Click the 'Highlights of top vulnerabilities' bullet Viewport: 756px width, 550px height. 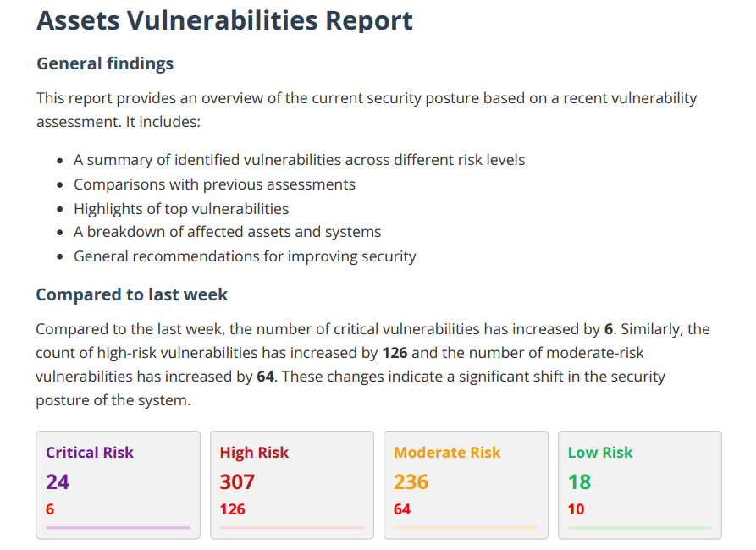181,209
